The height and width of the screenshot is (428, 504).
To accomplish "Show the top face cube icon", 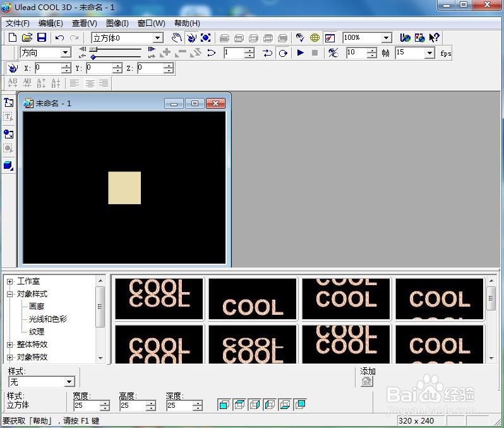I will [x=239, y=405].
